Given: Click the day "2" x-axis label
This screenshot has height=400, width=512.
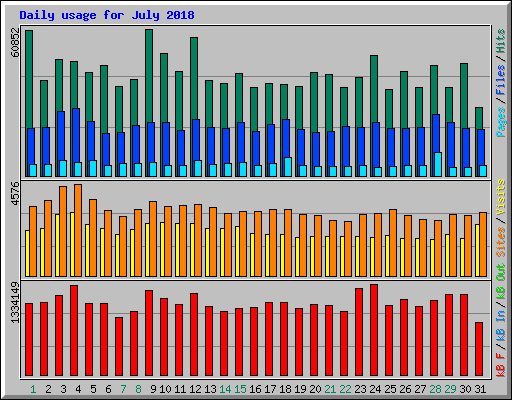Looking at the screenshot, I should point(48,389).
